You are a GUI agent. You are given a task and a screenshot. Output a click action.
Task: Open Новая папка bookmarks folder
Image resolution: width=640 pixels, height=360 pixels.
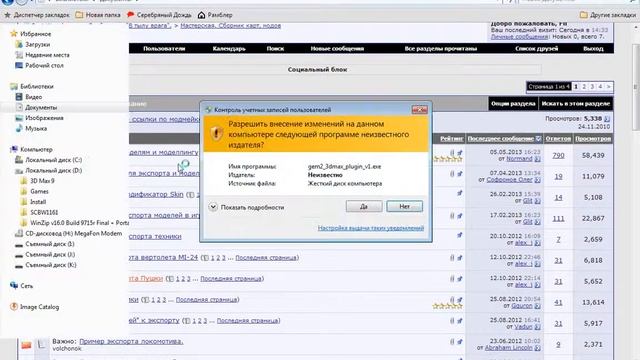[x=98, y=15]
